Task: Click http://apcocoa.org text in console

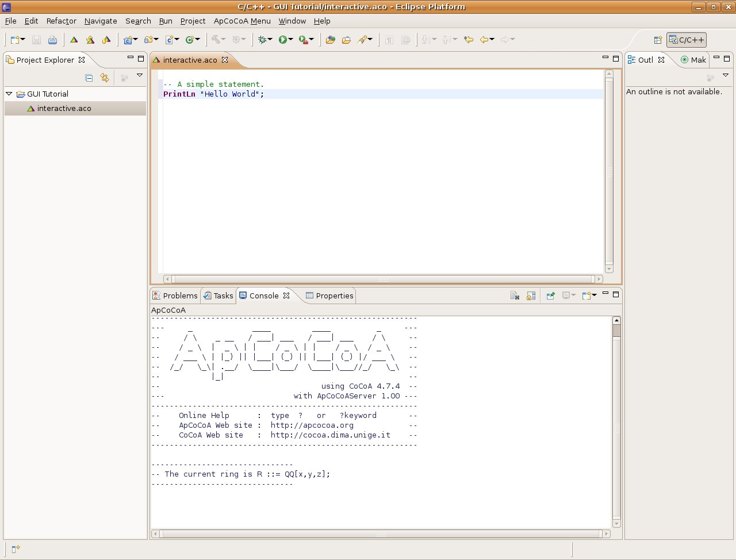Action: click(312, 425)
